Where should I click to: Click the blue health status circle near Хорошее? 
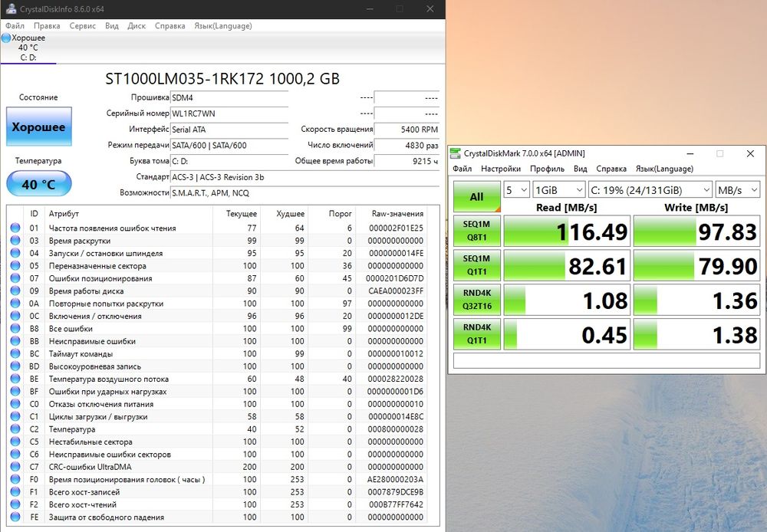[x=6, y=38]
